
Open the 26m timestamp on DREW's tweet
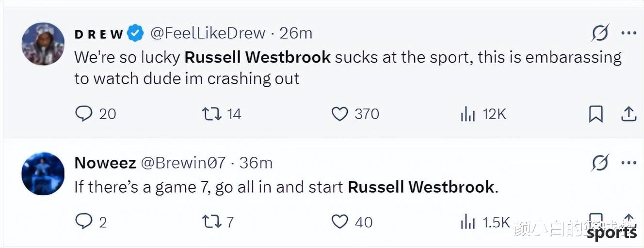pyautogui.click(x=296, y=33)
